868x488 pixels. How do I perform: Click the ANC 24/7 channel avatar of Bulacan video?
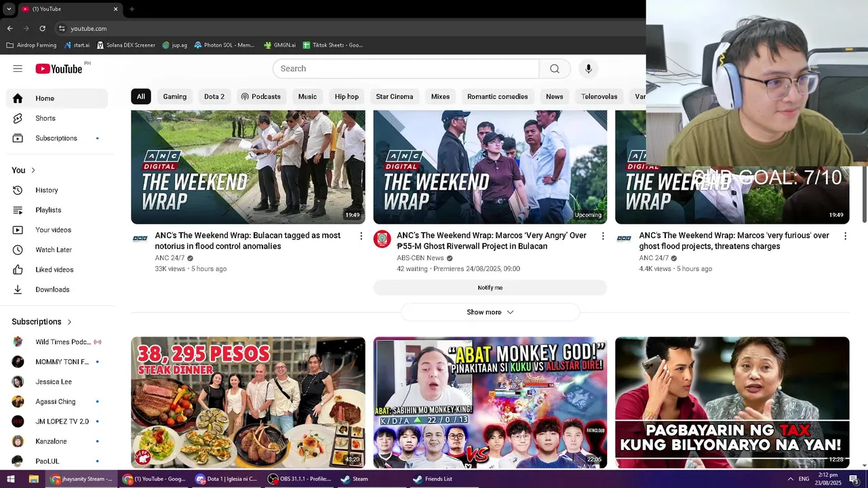pos(140,239)
